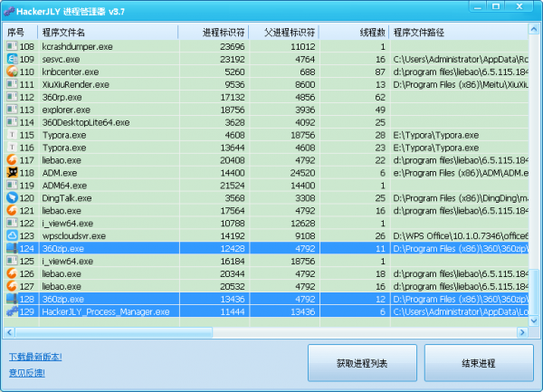Sort by 程序文件路径 column header
543x392 pixels.
pyautogui.click(x=459, y=33)
